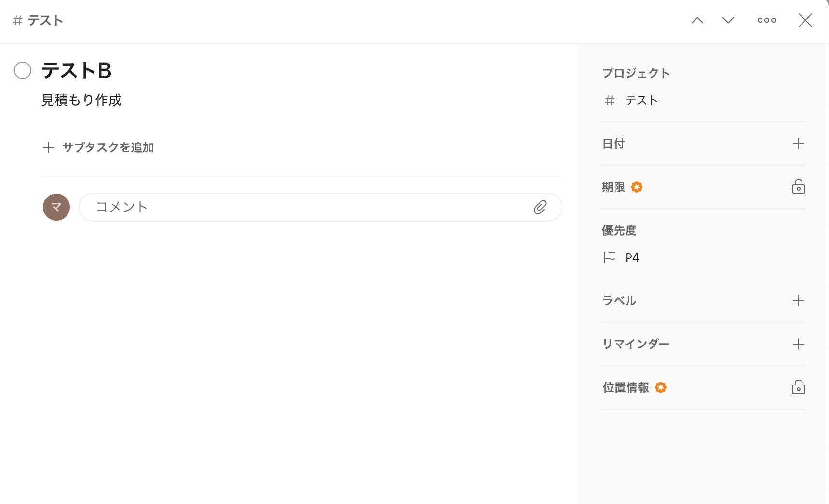Click the user avatar マ
Image resolution: width=829 pixels, height=504 pixels.
point(56,207)
